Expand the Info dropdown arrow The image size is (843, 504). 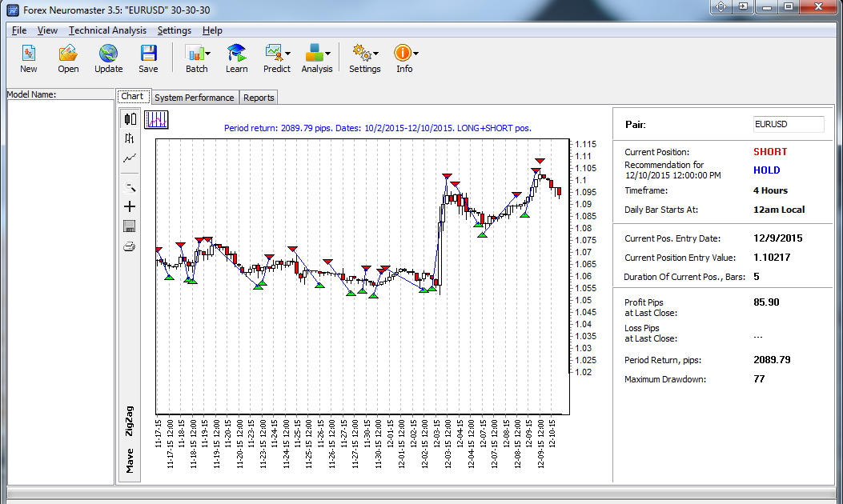[x=415, y=53]
